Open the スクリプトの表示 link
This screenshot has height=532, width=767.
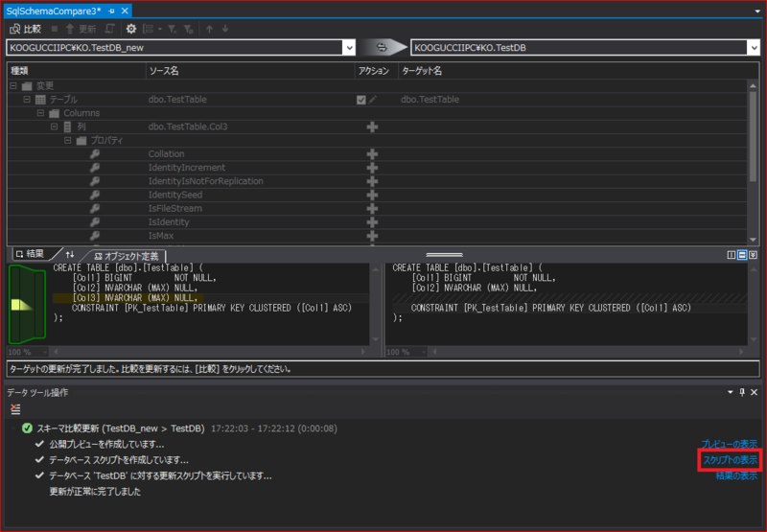(730, 460)
